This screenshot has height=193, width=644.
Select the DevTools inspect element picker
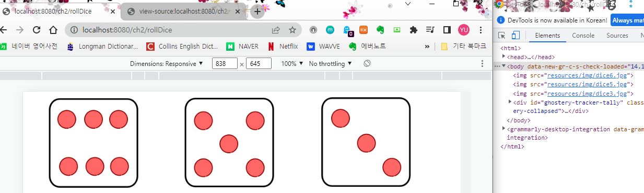501,36
